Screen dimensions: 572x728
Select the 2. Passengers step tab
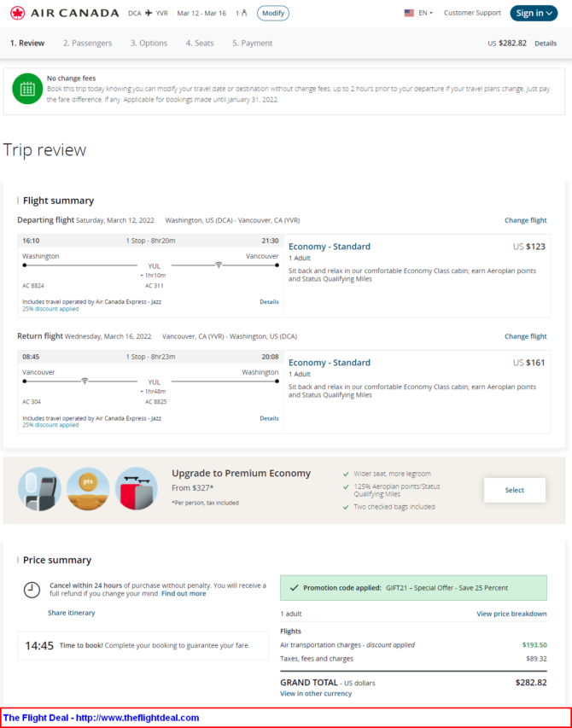tap(88, 44)
